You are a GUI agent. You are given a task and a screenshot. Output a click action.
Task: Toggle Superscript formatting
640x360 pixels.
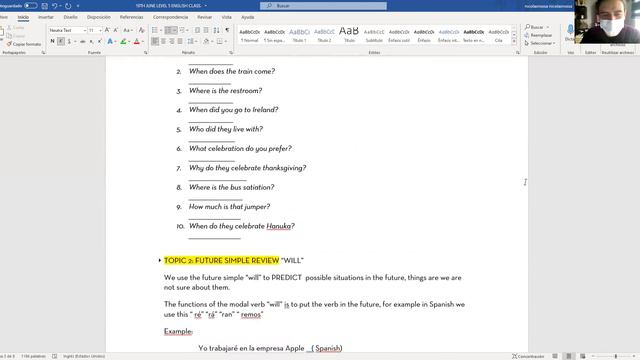pyautogui.click(x=100, y=41)
